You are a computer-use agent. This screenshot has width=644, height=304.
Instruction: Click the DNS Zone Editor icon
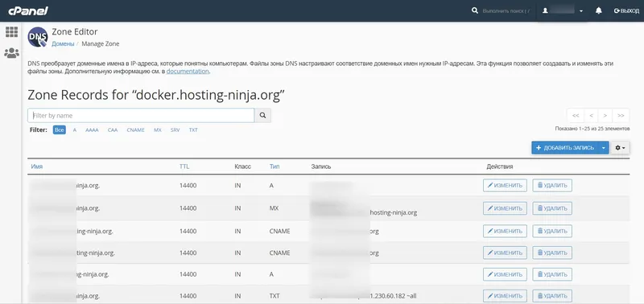[x=37, y=37]
